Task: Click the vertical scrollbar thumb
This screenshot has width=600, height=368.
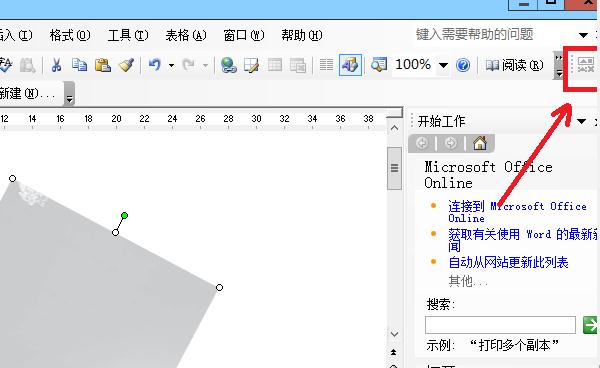Action: point(395,168)
